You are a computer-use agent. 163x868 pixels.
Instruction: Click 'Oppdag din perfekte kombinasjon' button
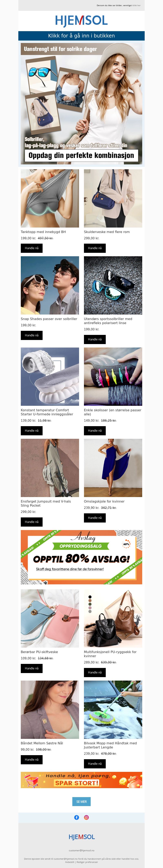coord(81,155)
